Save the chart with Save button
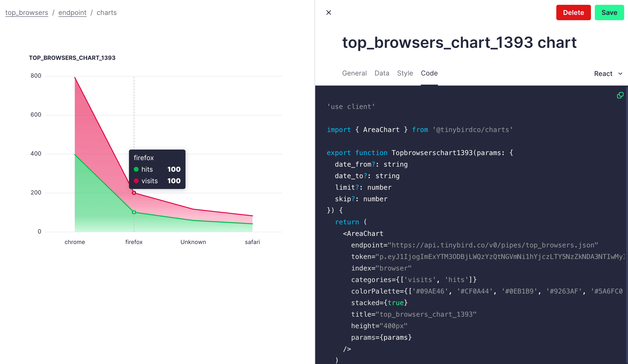 [x=609, y=13]
